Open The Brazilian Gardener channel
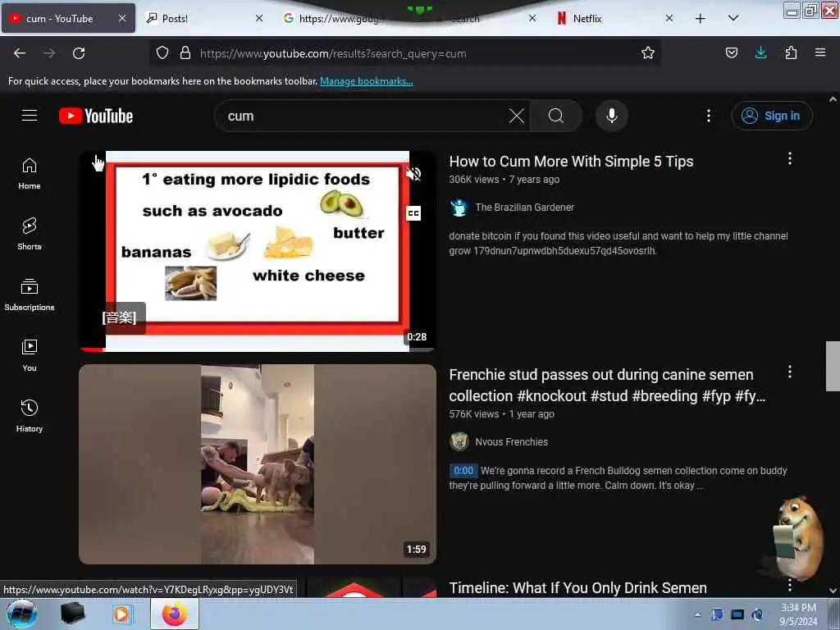This screenshot has width=840, height=630. coord(524,208)
